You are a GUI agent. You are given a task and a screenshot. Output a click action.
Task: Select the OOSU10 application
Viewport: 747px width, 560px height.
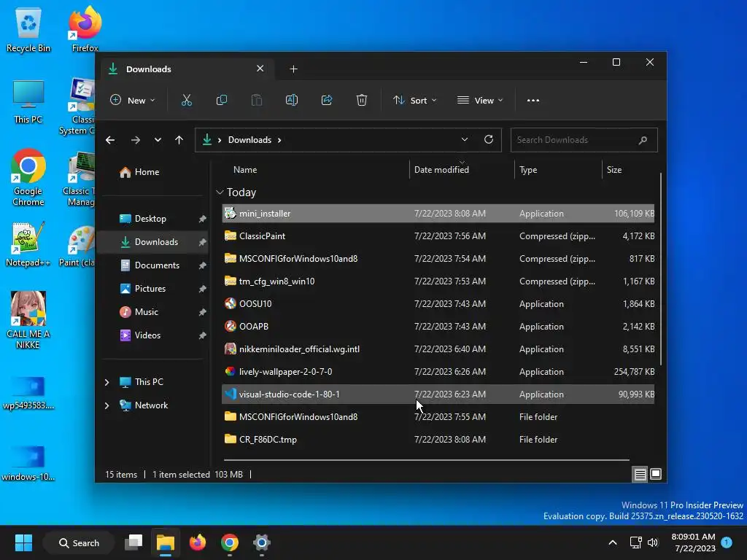pyautogui.click(x=438, y=304)
